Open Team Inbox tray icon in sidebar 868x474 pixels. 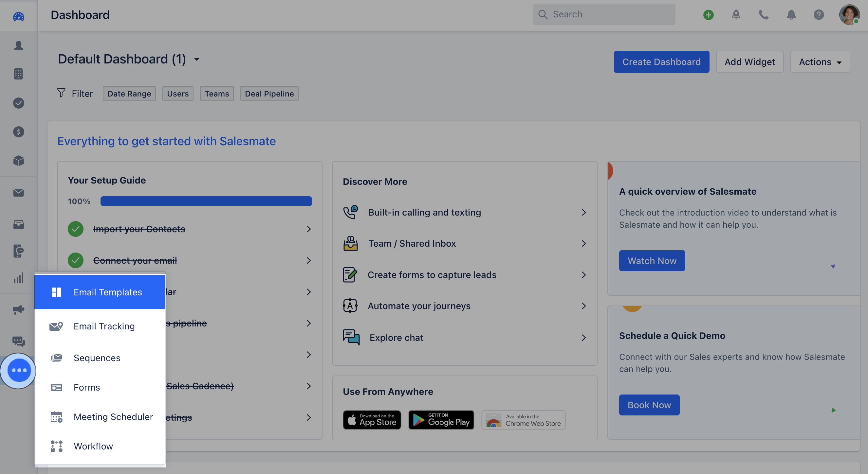click(19, 224)
